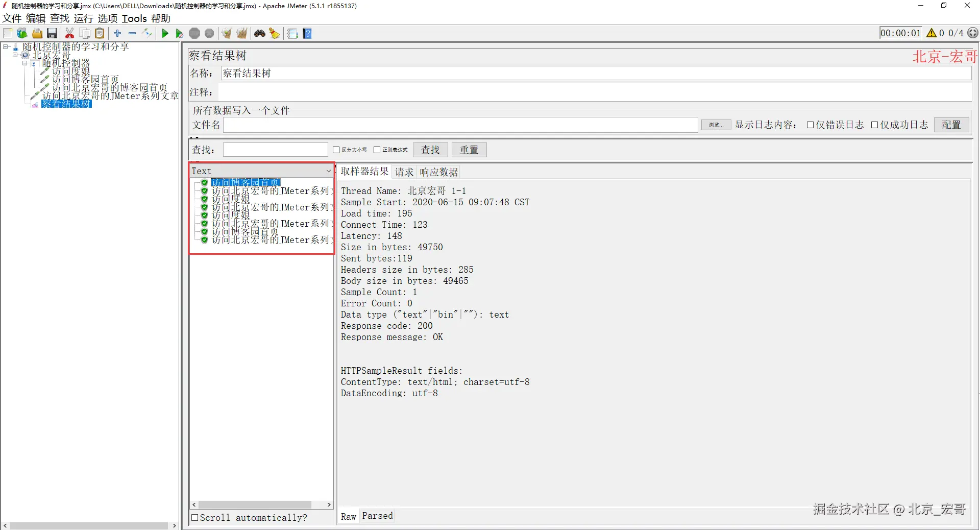Switch to 响应数据 tab

point(439,172)
